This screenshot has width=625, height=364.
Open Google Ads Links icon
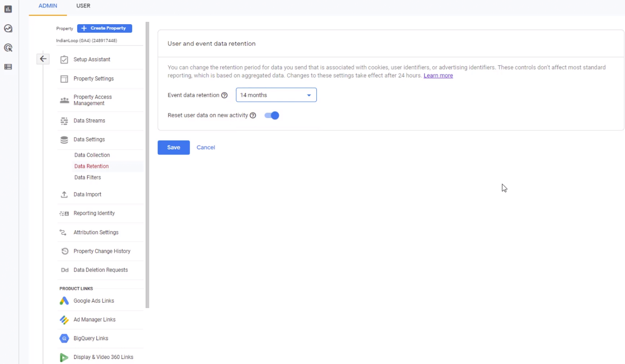(x=64, y=301)
